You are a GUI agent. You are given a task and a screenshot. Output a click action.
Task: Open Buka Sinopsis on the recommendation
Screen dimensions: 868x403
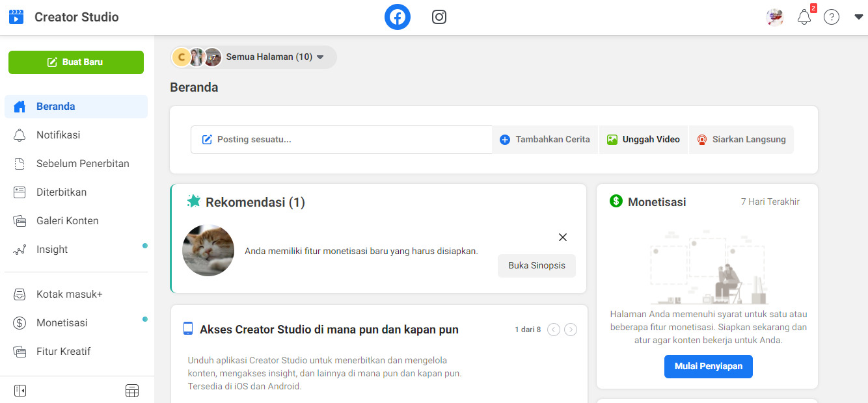[536, 265]
